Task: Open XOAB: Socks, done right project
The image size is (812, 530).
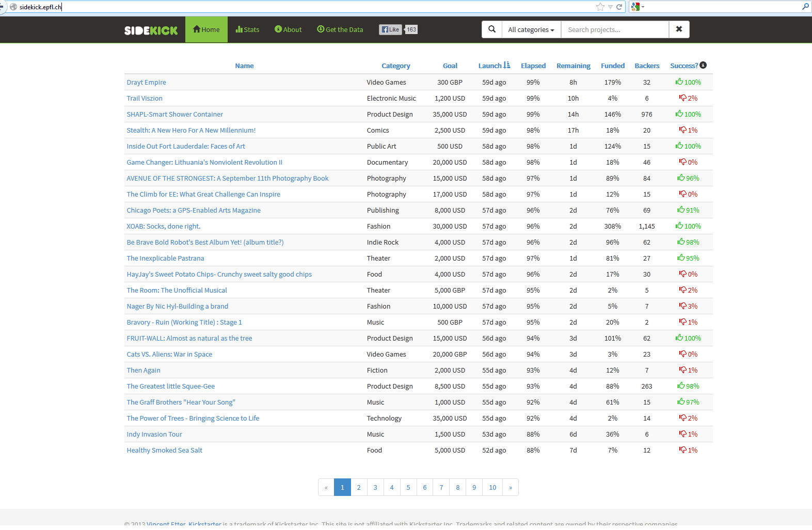Action: coord(164,226)
